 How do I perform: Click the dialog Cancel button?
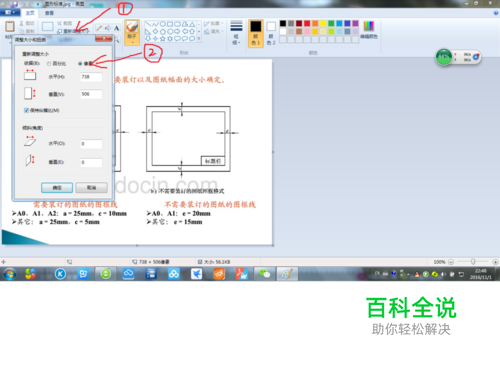[91, 188]
